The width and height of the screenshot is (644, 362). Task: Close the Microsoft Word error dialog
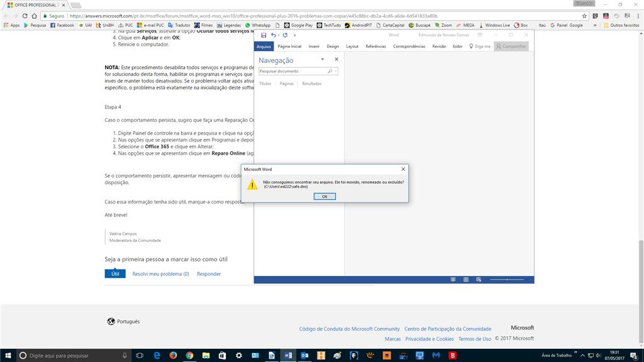pyautogui.click(x=403, y=169)
